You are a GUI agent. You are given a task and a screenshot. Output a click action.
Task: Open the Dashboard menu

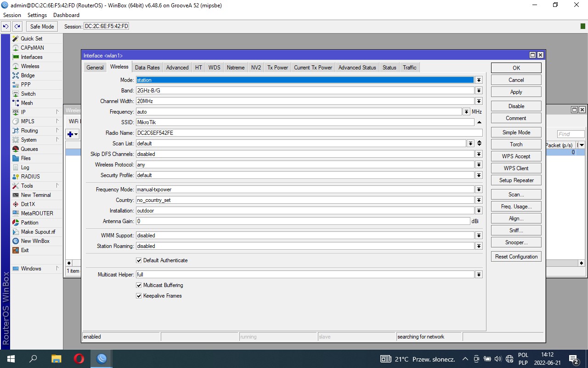(66, 15)
